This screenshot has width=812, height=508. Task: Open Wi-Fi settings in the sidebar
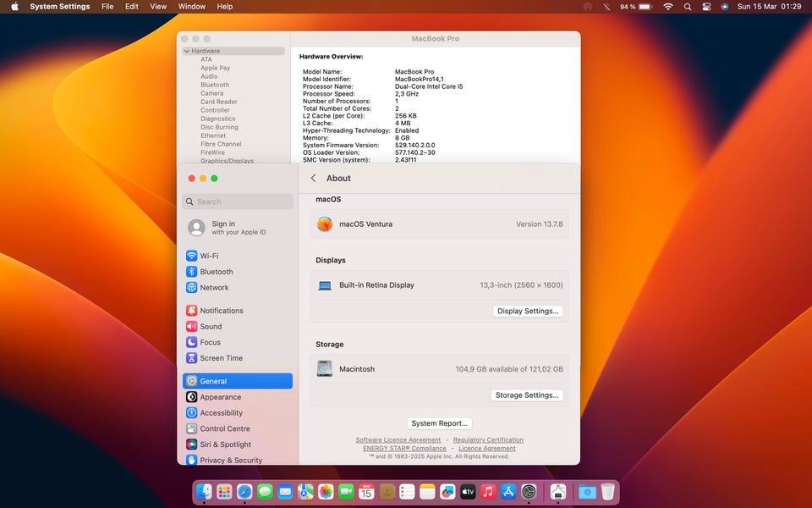pos(208,256)
